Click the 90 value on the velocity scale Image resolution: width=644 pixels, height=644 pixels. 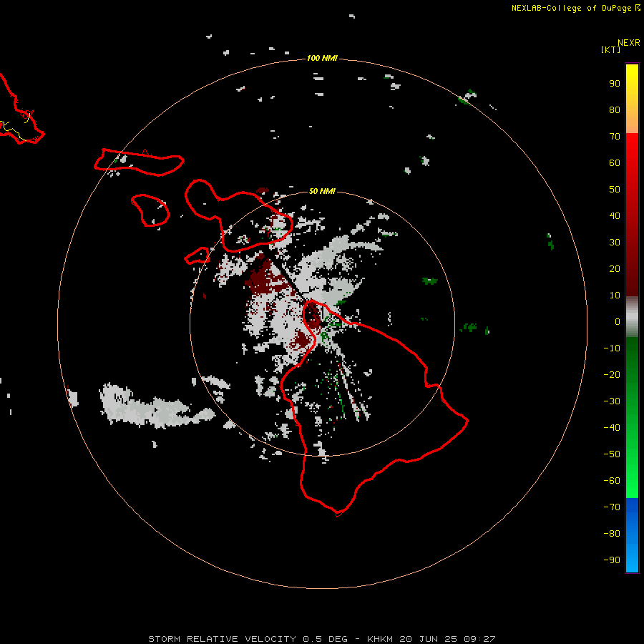(x=615, y=84)
